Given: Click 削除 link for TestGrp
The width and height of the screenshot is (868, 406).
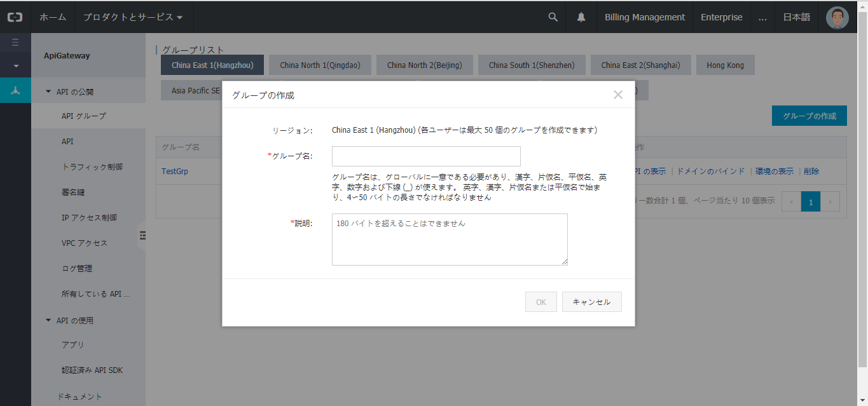Looking at the screenshot, I should click(811, 172).
